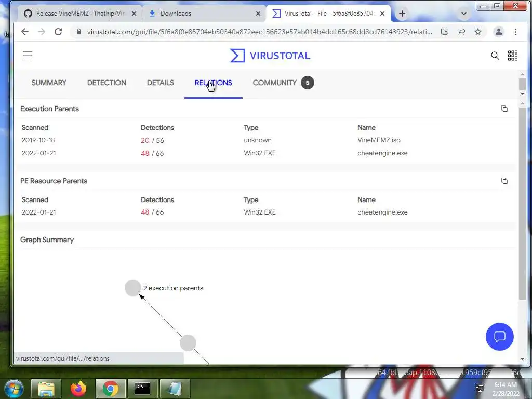Click the taskbar clock showing 6:14 AM
This screenshot has height=399, width=532.
(506, 389)
